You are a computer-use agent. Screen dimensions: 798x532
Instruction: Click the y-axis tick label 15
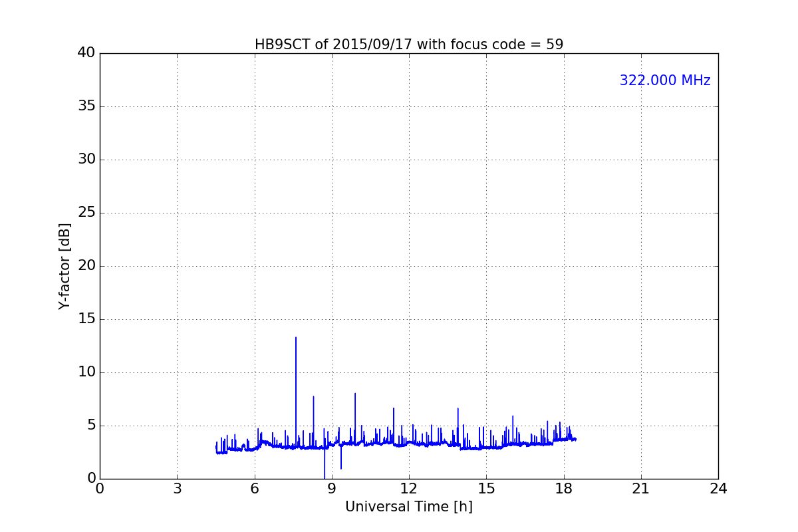tap(86, 319)
